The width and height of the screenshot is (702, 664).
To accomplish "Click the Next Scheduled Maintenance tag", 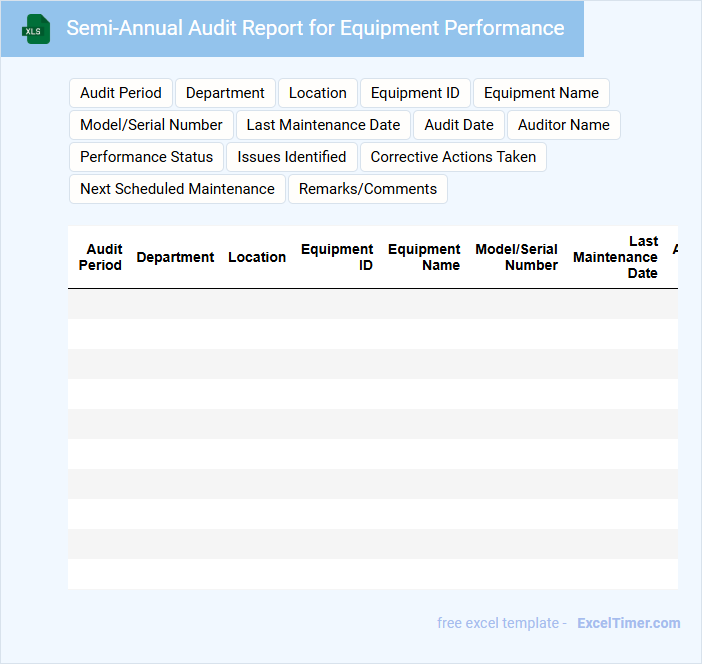I will (x=177, y=189).
